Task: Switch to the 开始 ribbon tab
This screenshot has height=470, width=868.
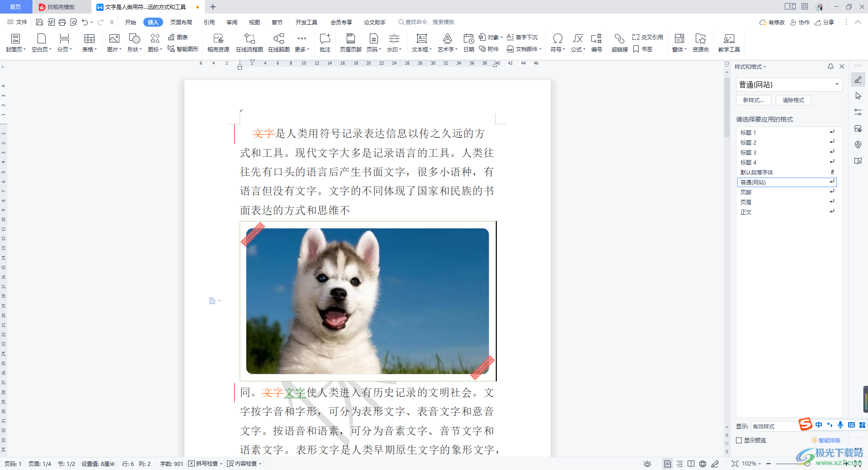Action: tap(131, 22)
